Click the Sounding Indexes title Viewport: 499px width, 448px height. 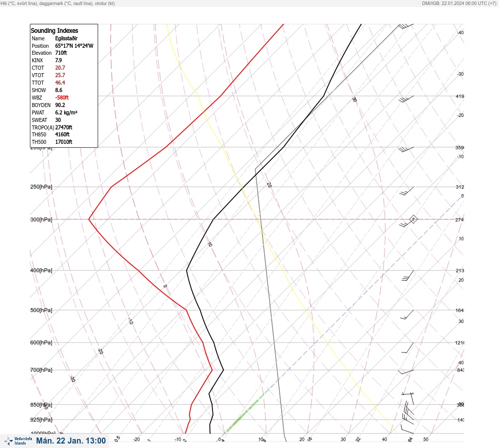pos(54,30)
